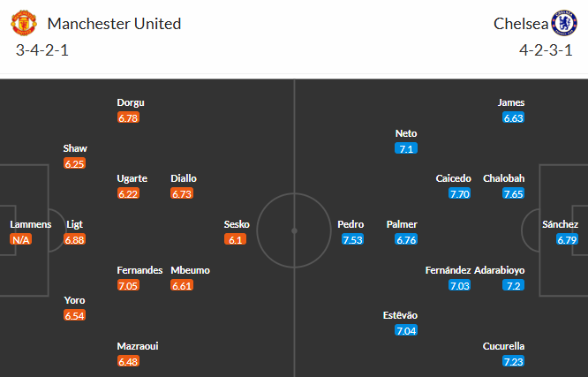The width and height of the screenshot is (588, 377).
Task: Click Caicedo's 7.70 rating badge
Action: tap(459, 194)
